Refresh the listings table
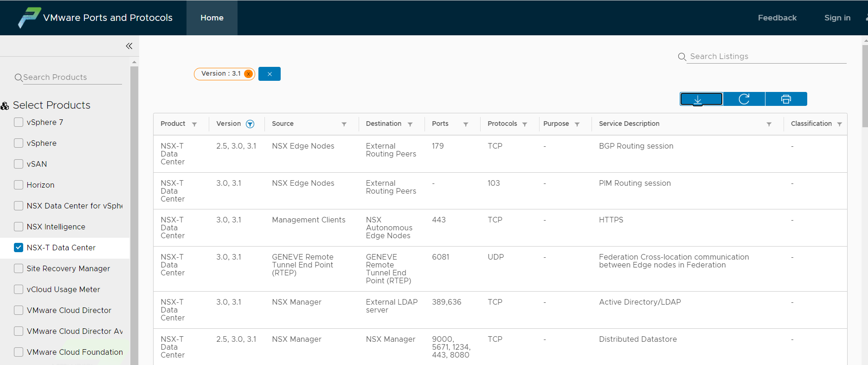 pos(744,99)
